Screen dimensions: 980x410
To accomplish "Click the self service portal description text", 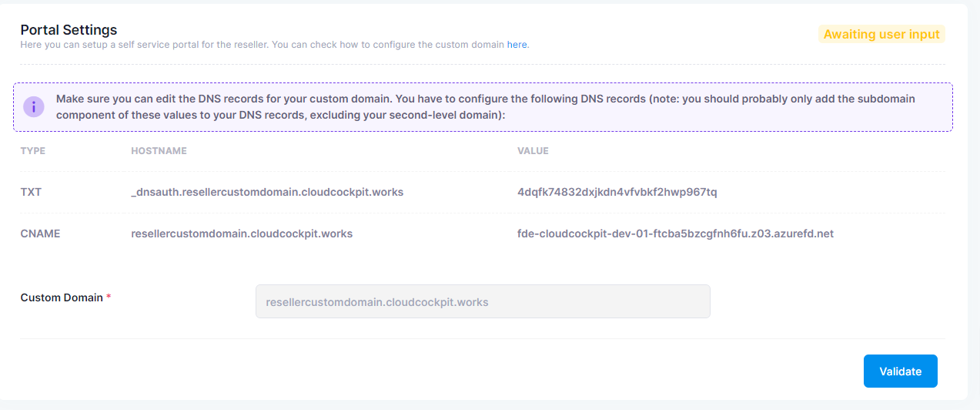I will pos(275,45).
